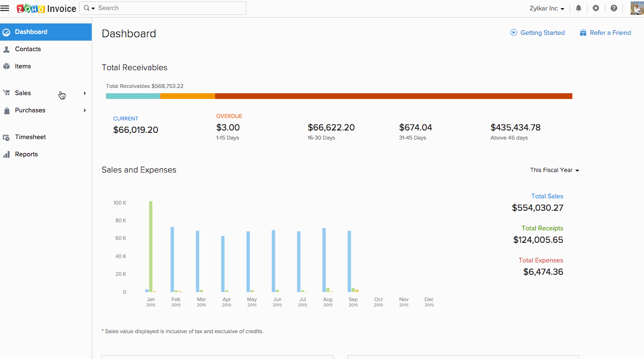This screenshot has width=644, height=359.
Task: Open the user profile avatar
Action: (637, 8)
